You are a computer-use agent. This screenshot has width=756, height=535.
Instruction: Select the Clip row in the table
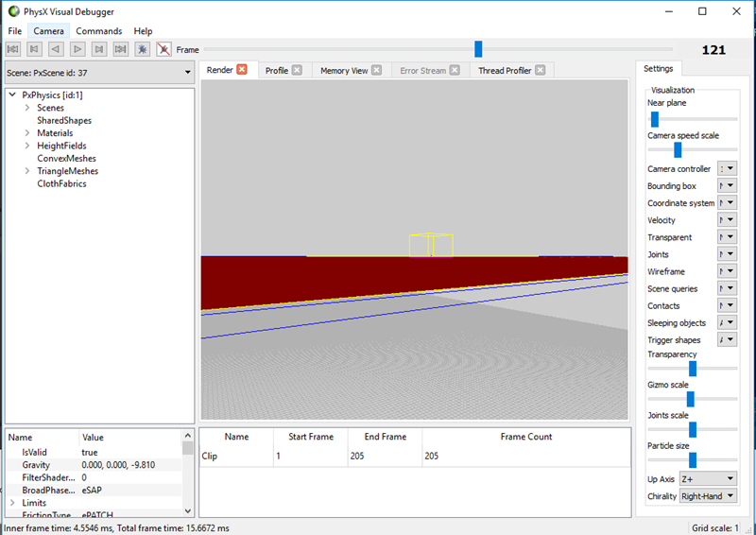pos(236,456)
